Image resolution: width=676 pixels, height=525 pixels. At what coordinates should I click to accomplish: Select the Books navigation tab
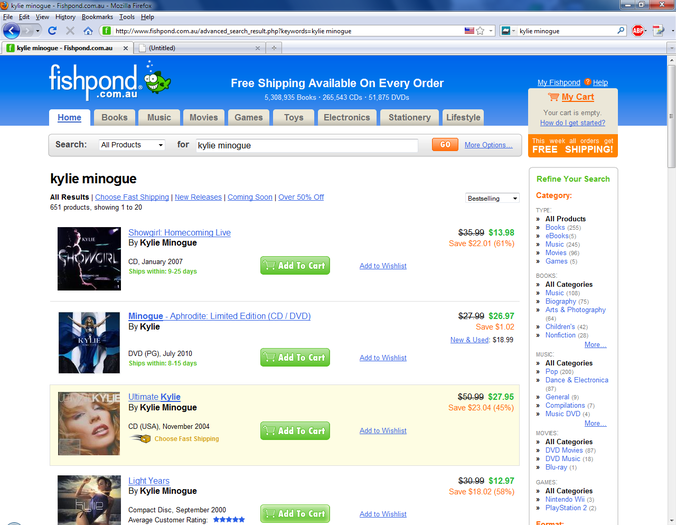coord(114,117)
